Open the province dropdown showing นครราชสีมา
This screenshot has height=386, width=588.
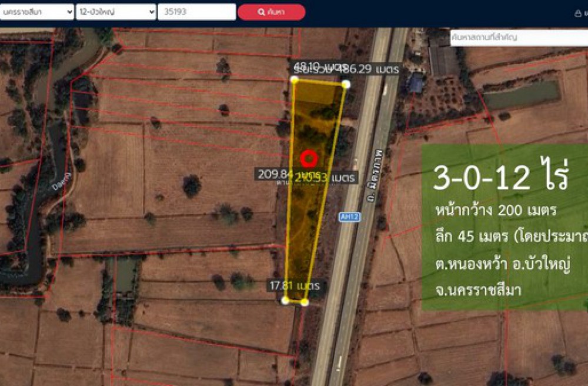[x=36, y=12]
